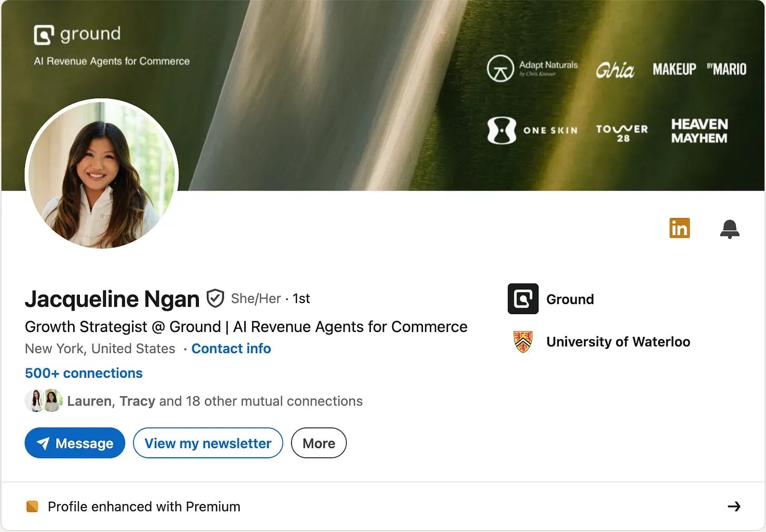View the 500+ connections link
This screenshot has width=766, height=532.
pyautogui.click(x=84, y=373)
